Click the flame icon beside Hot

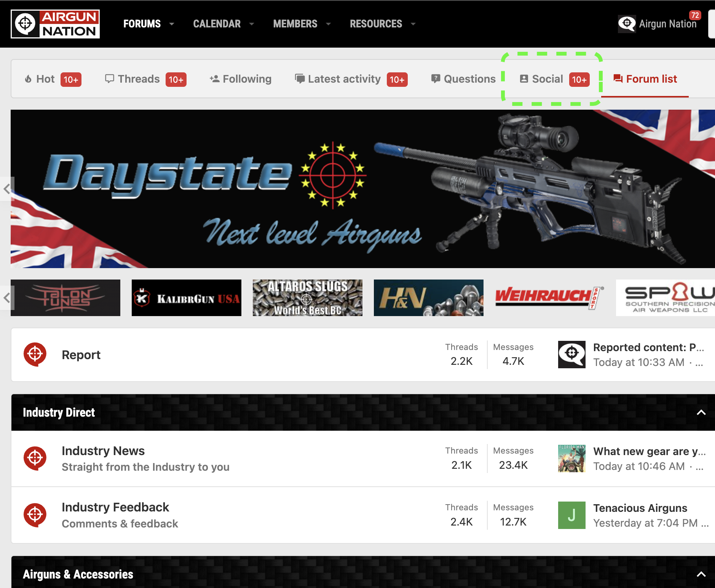(28, 79)
